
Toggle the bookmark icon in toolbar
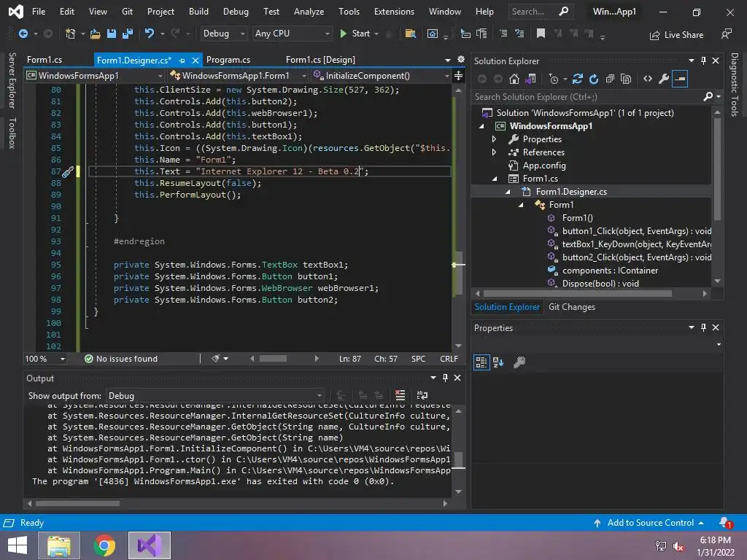[x=541, y=34]
